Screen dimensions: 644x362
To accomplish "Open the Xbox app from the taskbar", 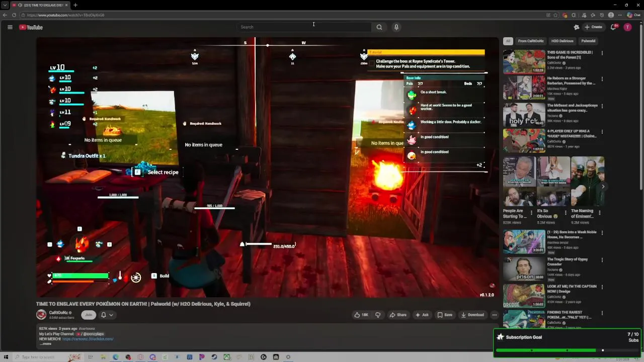I will pyautogui.click(x=227, y=357).
